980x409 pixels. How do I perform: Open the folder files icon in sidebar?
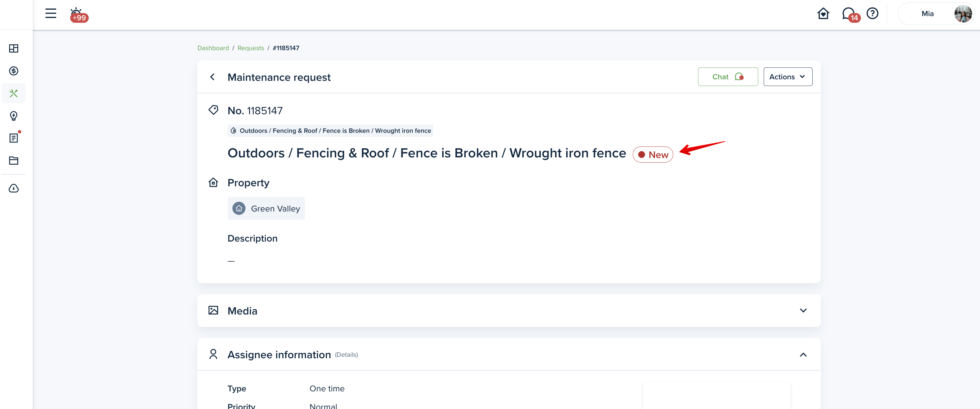tap(14, 160)
